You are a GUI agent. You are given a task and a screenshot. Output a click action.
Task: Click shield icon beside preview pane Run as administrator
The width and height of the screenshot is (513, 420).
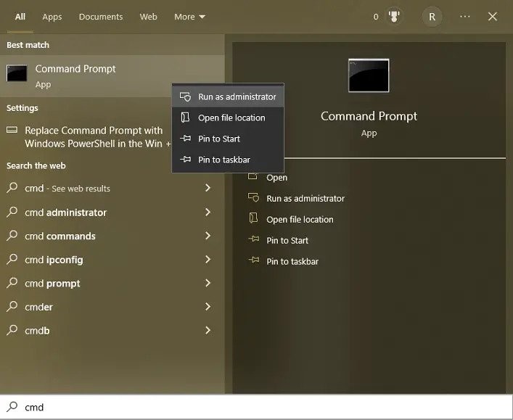point(253,197)
